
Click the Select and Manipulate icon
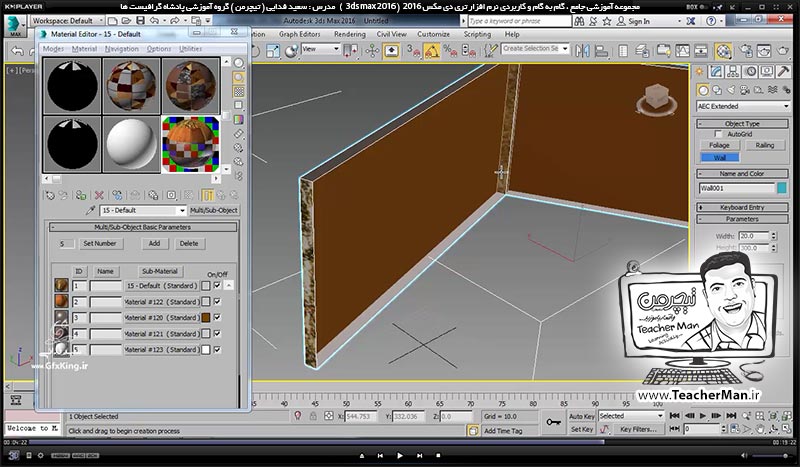pyautogui.click(x=372, y=51)
